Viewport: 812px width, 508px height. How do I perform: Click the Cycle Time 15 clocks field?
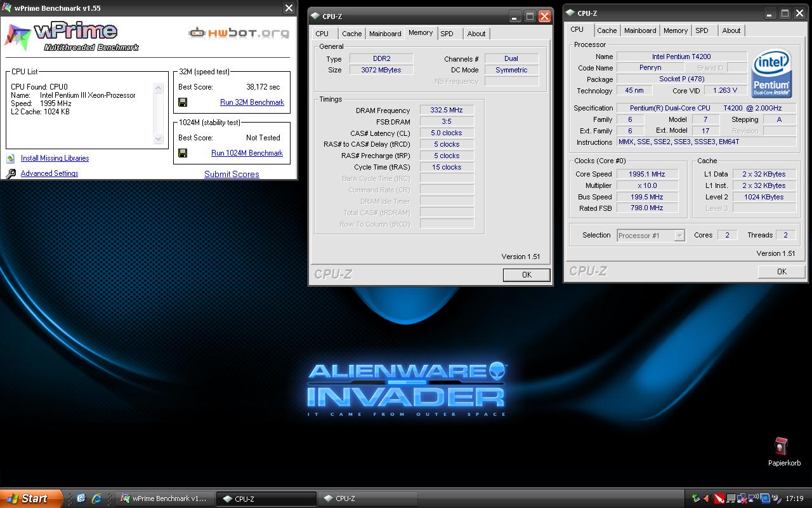447,167
